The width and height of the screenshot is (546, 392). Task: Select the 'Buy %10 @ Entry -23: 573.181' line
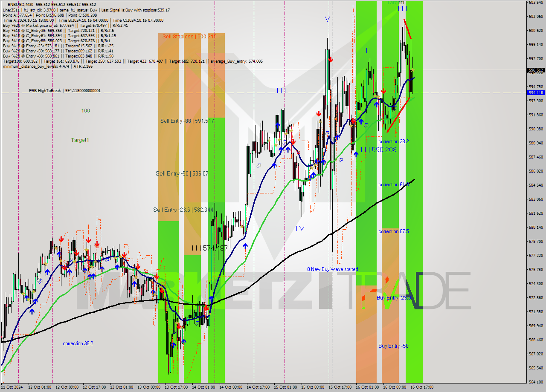[x=58, y=46]
